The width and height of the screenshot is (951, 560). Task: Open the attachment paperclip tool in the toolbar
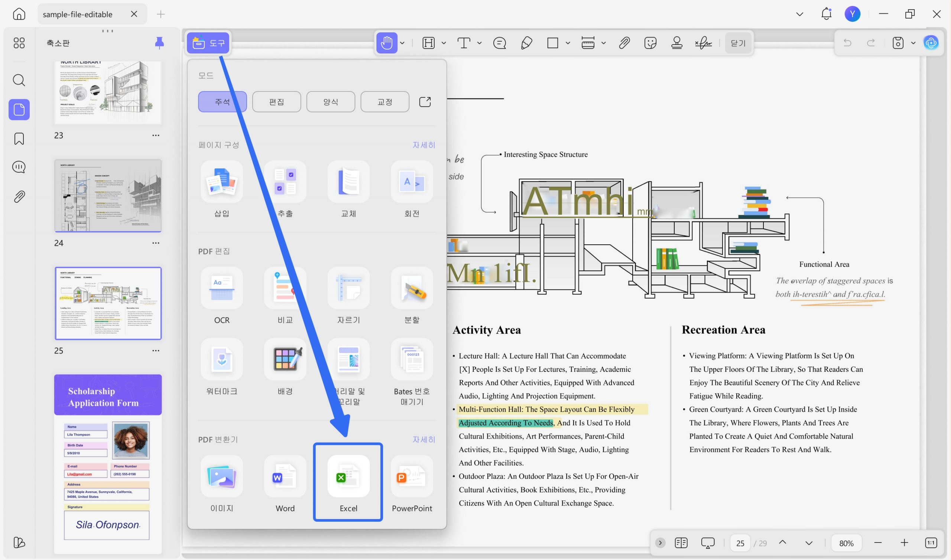(624, 43)
